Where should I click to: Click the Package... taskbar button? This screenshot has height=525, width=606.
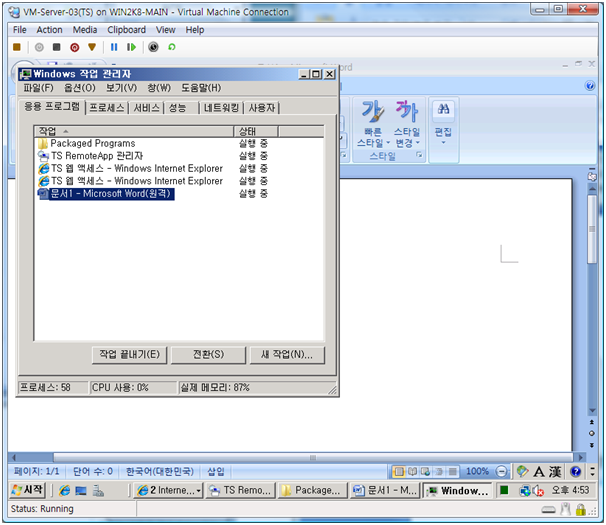click(313, 491)
